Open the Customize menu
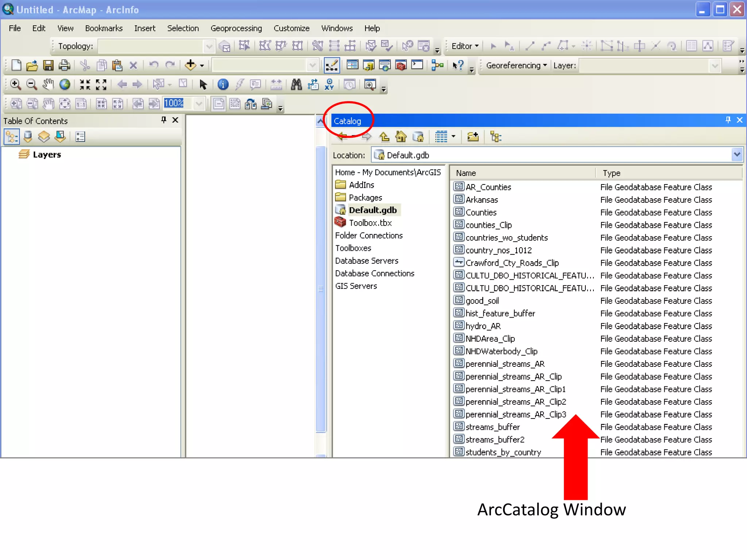 coord(291,28)
